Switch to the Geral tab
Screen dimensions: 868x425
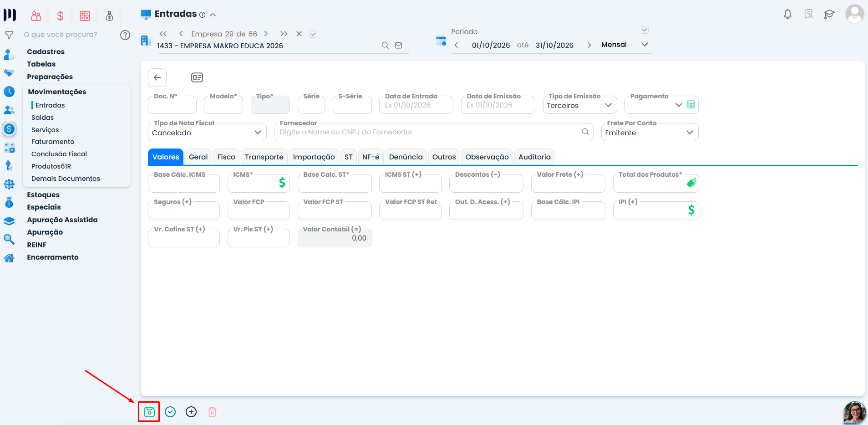198,157
